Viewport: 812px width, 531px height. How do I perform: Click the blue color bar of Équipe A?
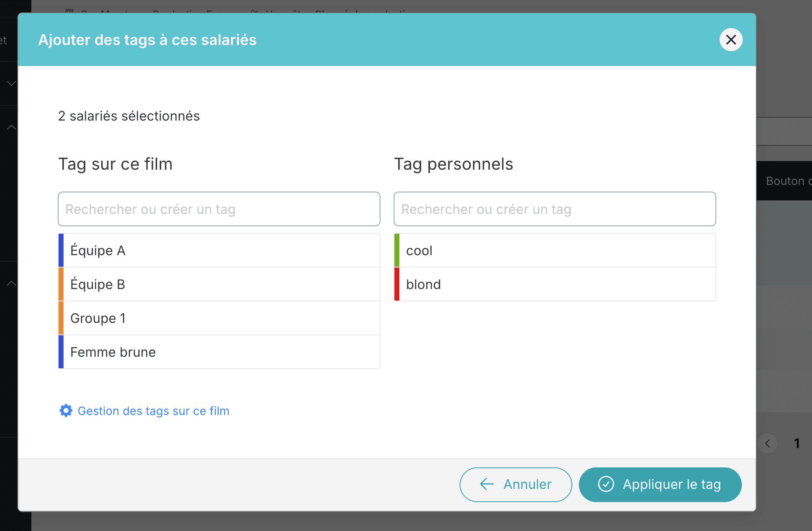[61, 250]
